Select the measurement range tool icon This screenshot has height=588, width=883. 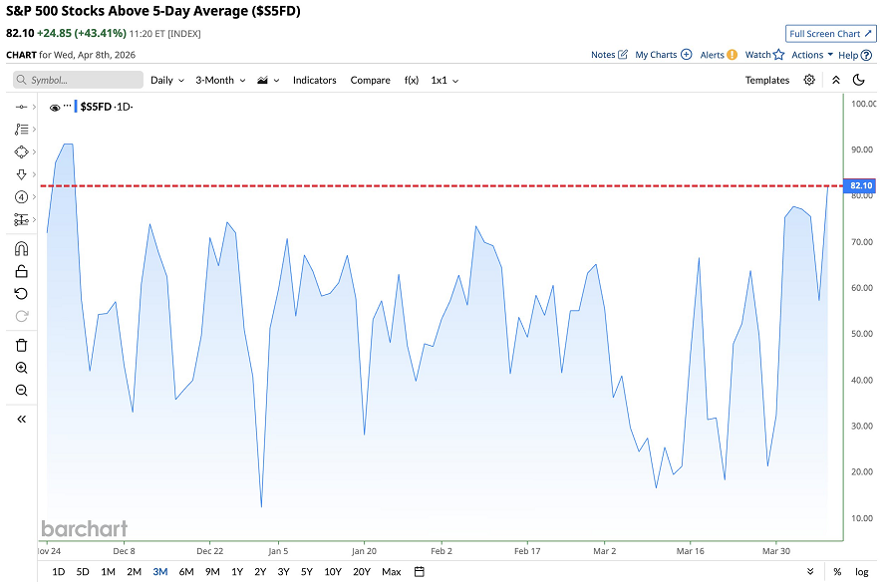click(21, 219)
